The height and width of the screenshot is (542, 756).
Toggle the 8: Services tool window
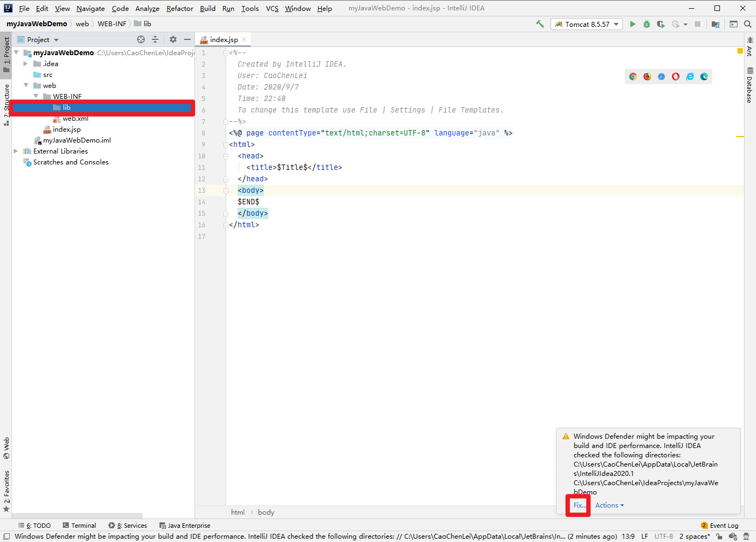128,526
